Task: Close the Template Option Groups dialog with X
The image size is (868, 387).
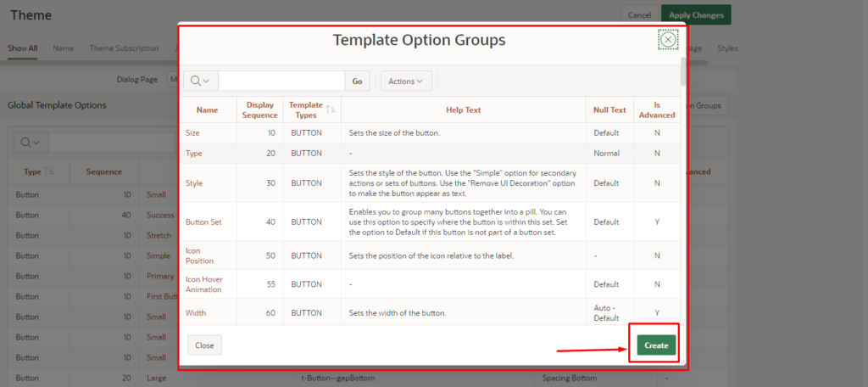Action: tap(668, 40)
